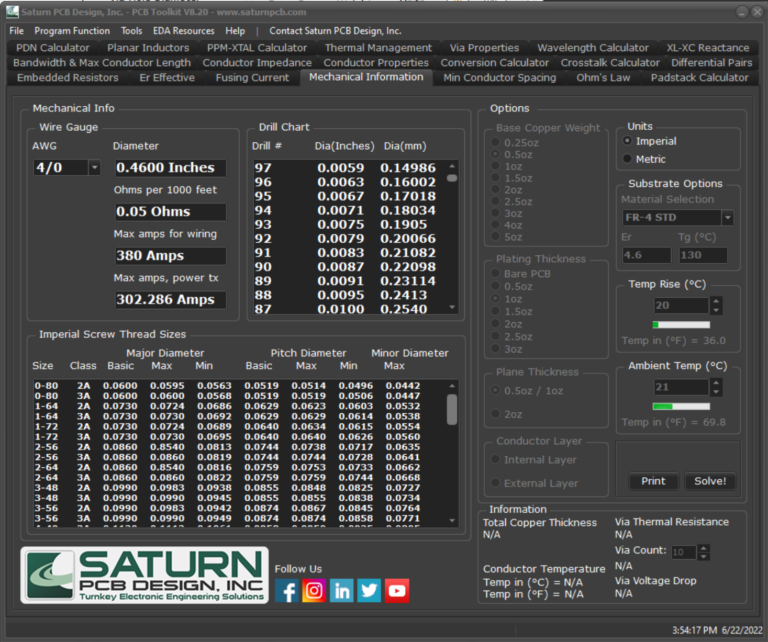Open the EDA Resources menu
Screen dimensions: 768x642
coord(183,31)
